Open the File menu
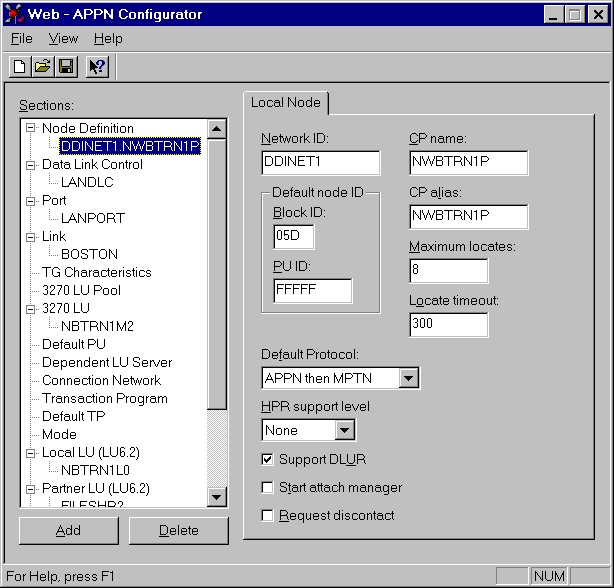 point(22,39)
